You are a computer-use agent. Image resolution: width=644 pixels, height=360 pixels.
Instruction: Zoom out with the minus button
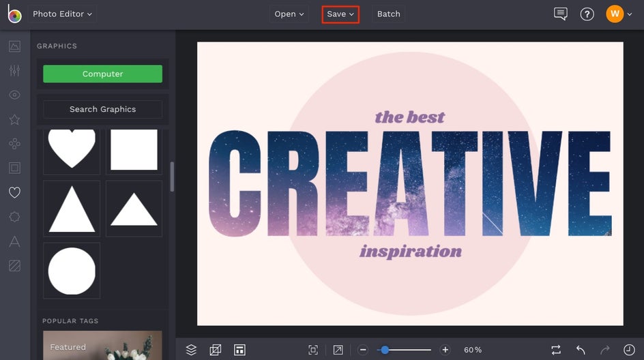pyautogui.click(x=363, y=350)
